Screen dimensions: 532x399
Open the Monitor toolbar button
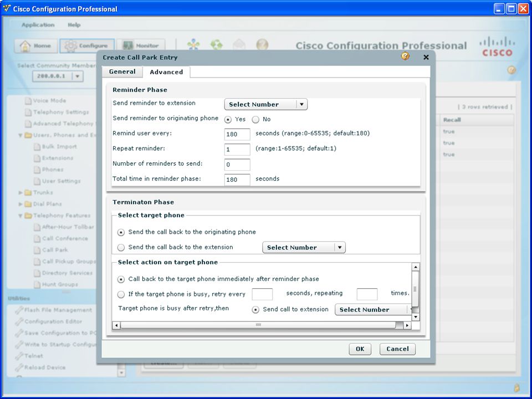click(x=141, y=46)
